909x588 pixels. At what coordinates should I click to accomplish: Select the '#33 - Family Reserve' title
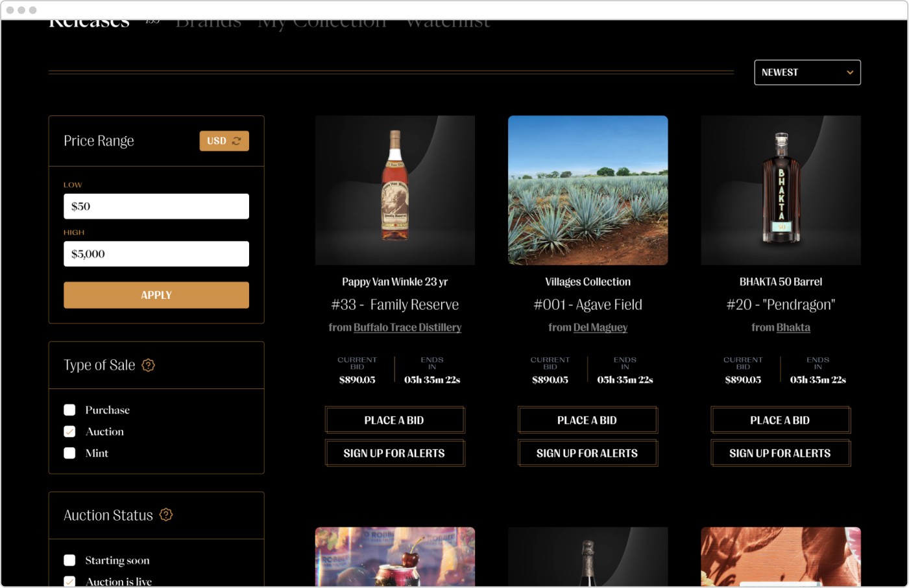point(395,305)
